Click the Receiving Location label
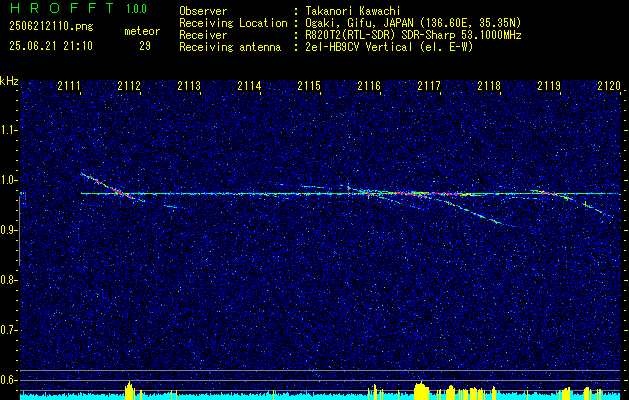This screenshot has width=629, height=400. [233, 24]
